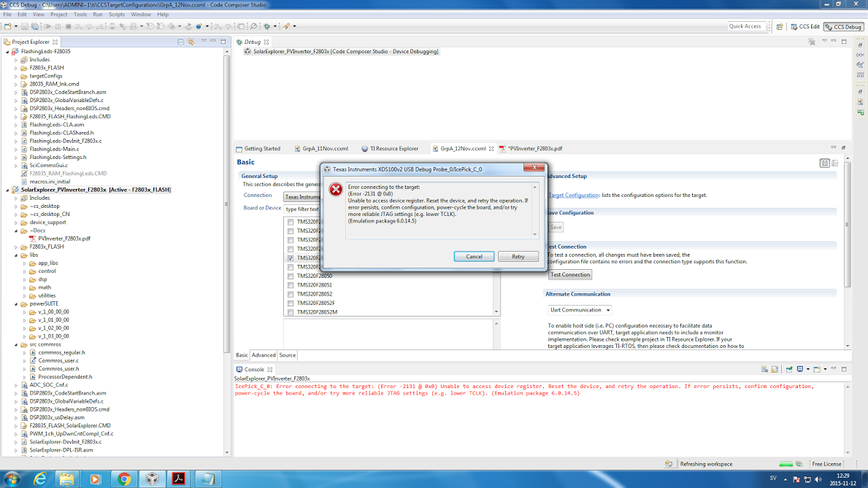The image size is (868, 488).
Task: Click the background operations progress icon
Action: tap(799, 464)
